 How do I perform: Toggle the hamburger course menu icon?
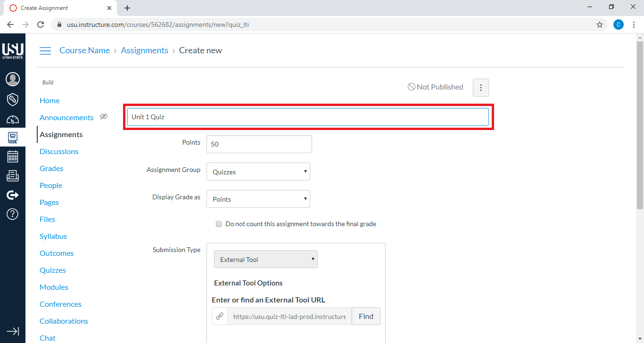pos(45,51)
